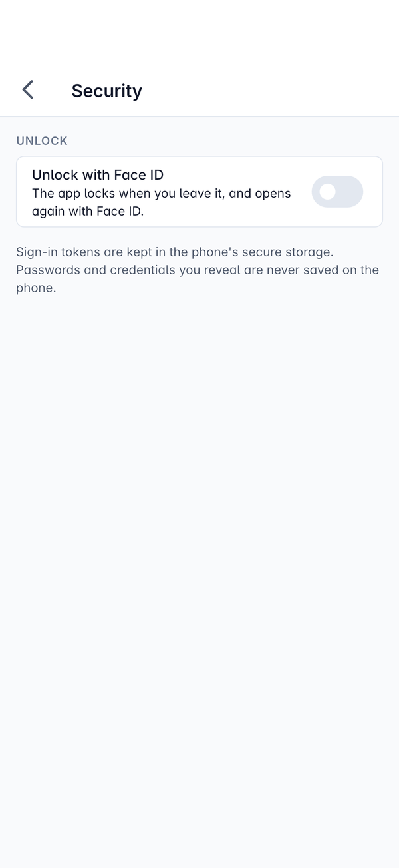Click the white knob of the Face ID toggle
This screenshot has width=399, height=868.
327,192
